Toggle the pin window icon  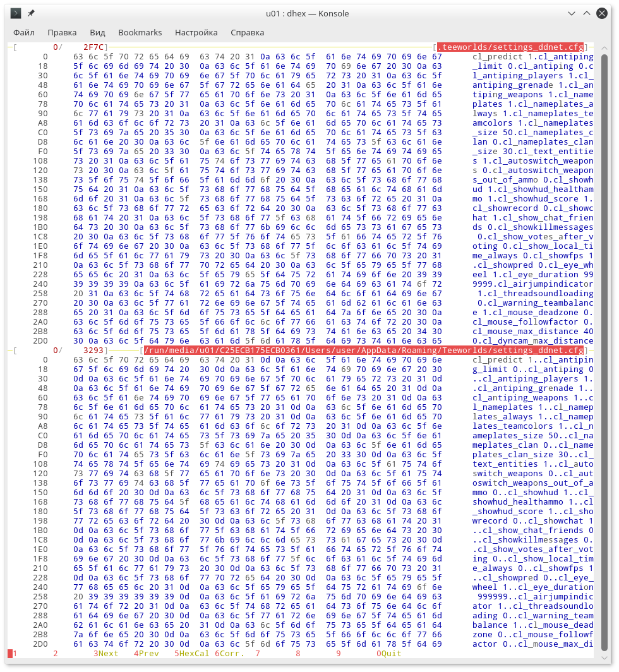pyautogui.click(x=31, y=13)
